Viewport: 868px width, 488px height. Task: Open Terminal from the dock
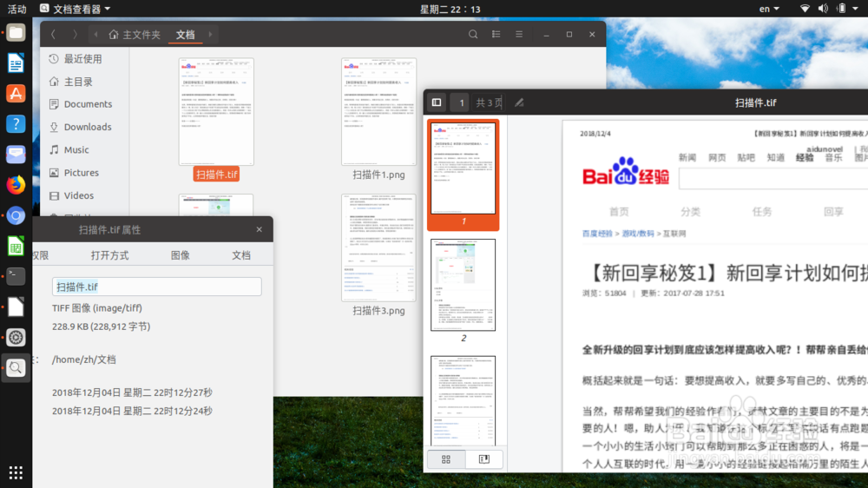16,276
